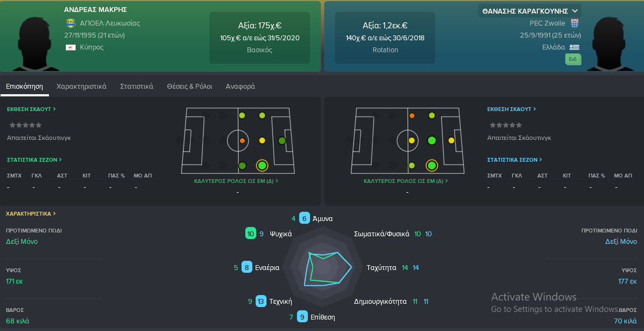The width and height of the screenshot is (644, 331).
Task: Click the highlighted Τεχνική value 13
Action: (261, 302)
